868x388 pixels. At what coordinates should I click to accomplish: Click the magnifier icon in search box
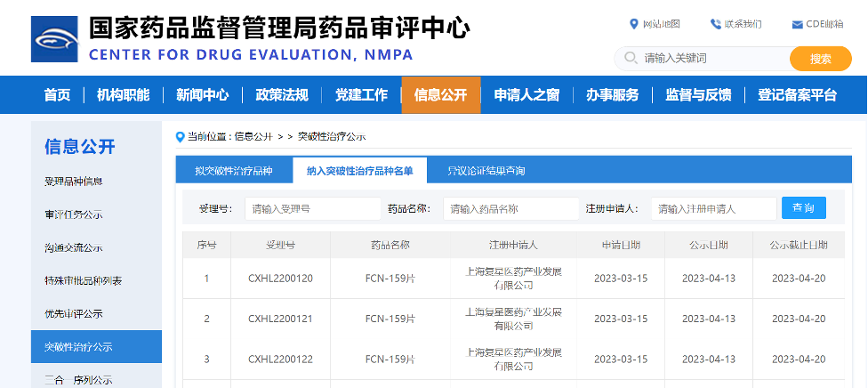[631, 59]
